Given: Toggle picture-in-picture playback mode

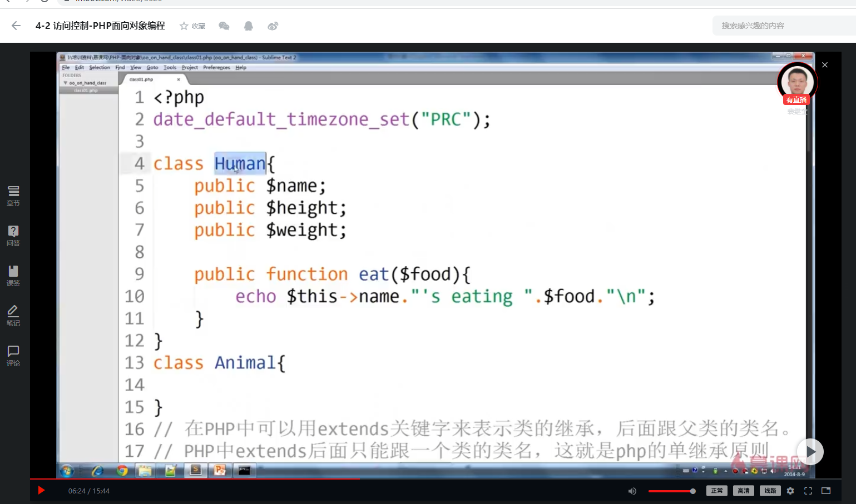Looking at the screenshot, I should pyautogui.click(x=826, y=491).
